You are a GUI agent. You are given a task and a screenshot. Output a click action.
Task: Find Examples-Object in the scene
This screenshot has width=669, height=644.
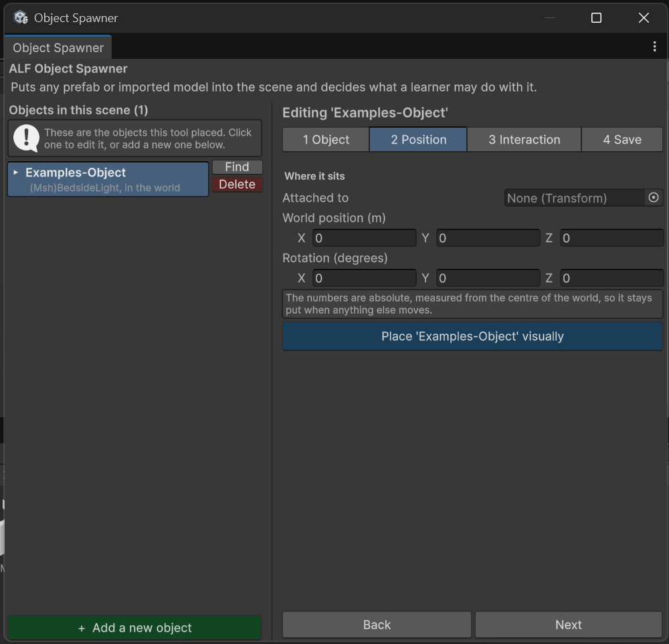[x=237, y=167]
